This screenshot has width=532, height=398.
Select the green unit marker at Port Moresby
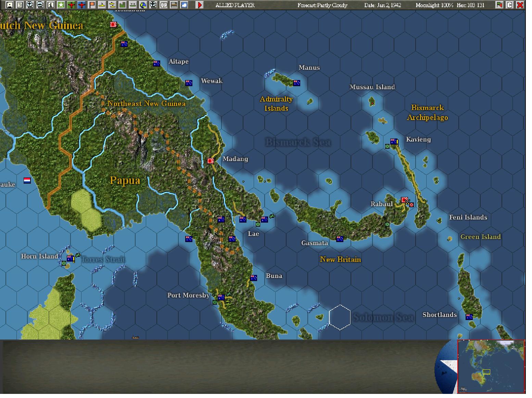click(215, 302)
